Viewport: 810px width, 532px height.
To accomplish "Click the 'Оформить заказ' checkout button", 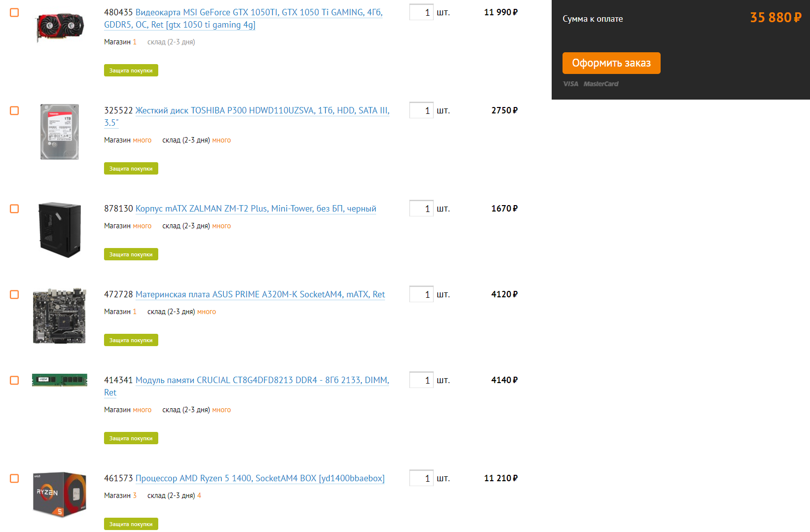I will [x=611, y=63].
